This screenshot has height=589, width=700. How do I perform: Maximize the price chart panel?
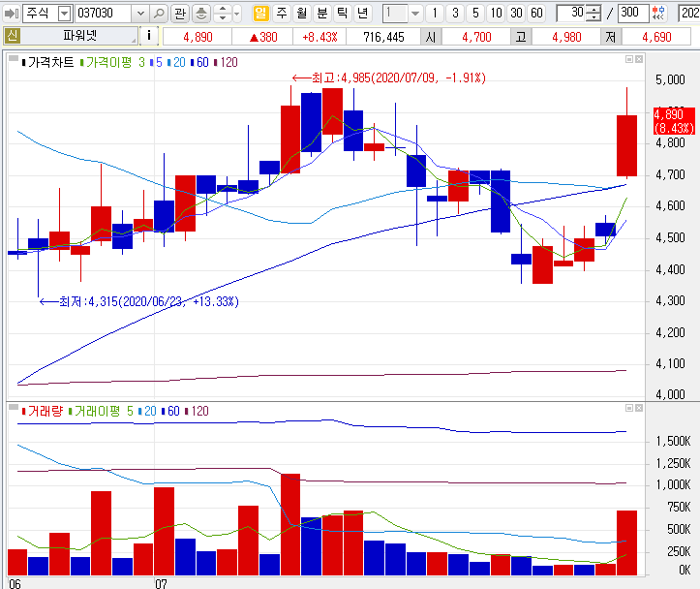[629, 59]
